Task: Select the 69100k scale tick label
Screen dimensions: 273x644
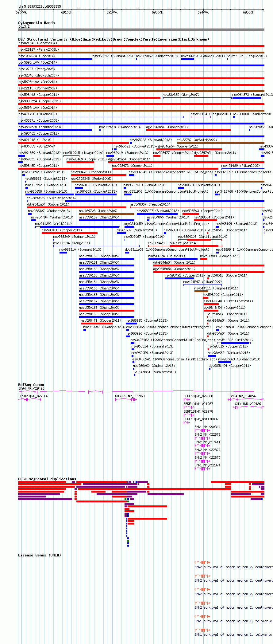Action: point(67,12)
